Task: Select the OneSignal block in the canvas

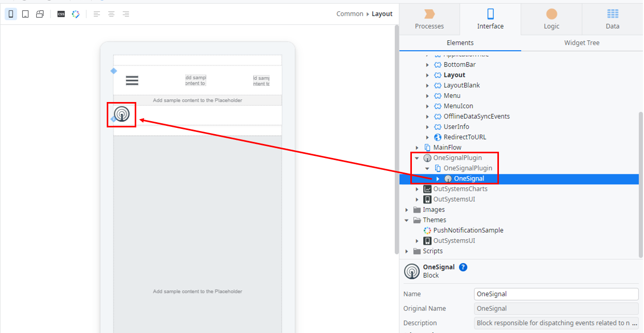Action: (122, 114)
